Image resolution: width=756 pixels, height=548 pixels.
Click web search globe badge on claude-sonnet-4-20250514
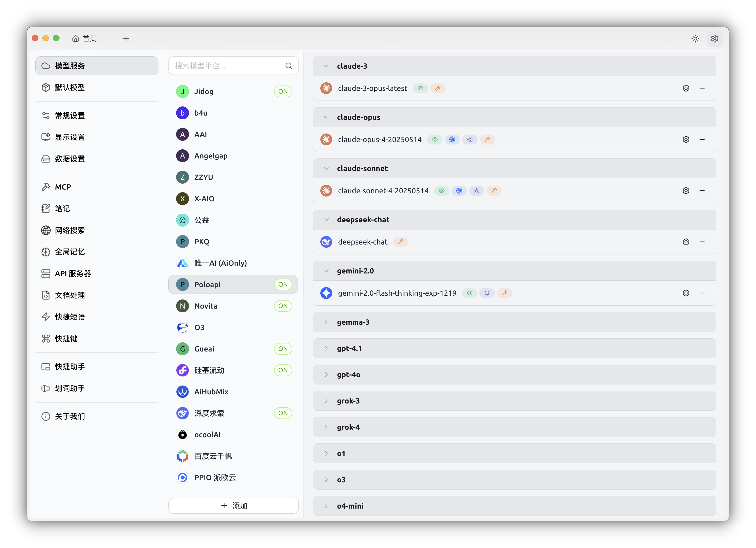point(459,191)
